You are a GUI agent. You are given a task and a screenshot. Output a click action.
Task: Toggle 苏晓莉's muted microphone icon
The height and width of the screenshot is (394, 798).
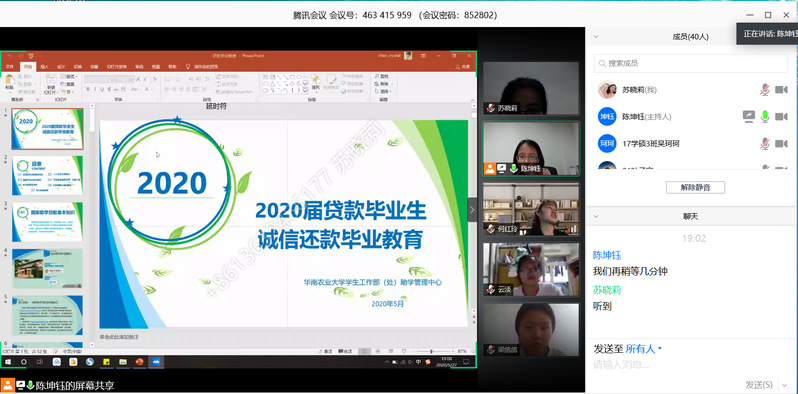point(764,90)
